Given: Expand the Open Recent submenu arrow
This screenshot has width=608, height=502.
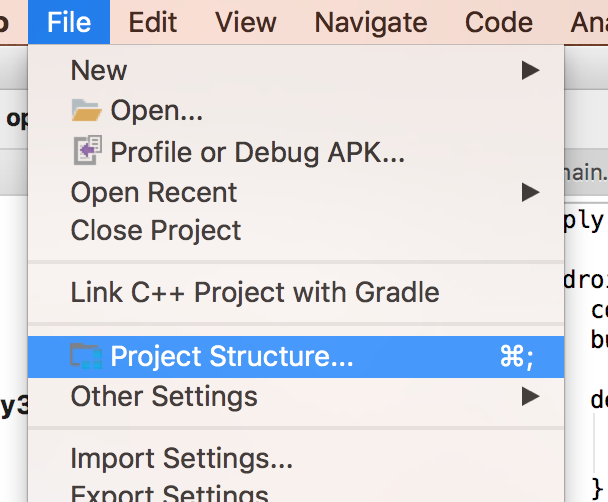Looking at the screenshot, I should pos(530,192).
